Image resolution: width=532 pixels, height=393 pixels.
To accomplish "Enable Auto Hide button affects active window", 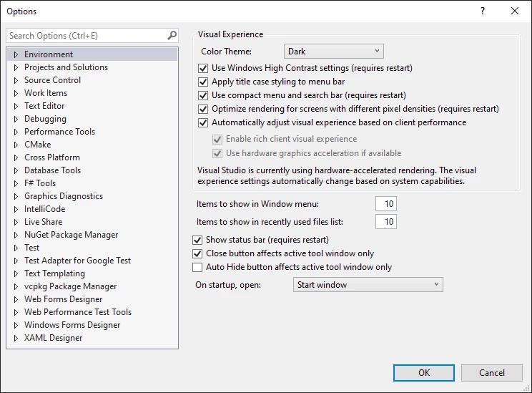I will pos(197,267).
